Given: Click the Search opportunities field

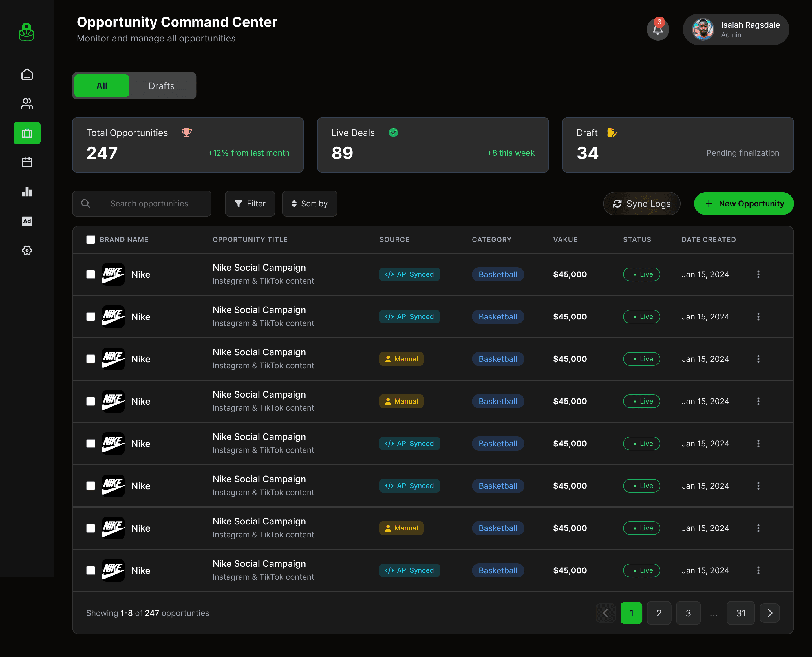Looking at the screenshot, I should coord(149,204).
